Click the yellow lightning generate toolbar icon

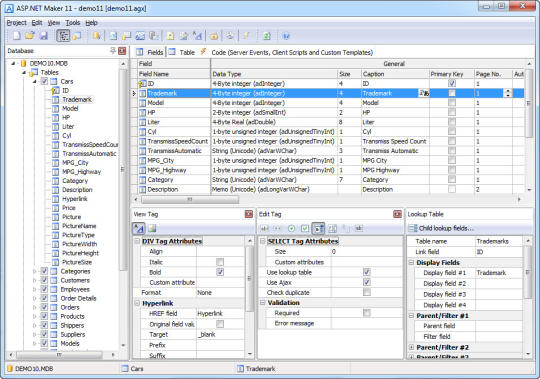246,35
